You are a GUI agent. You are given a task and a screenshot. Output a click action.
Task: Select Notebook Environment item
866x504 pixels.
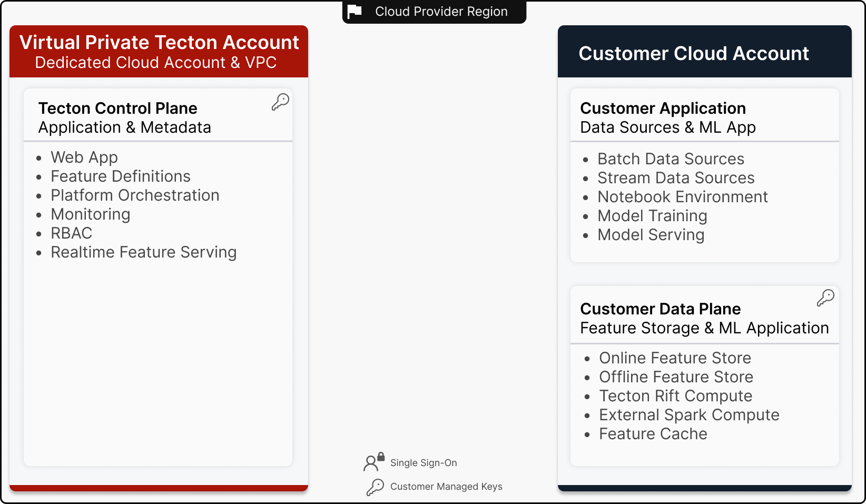click(x=683, y=197)
